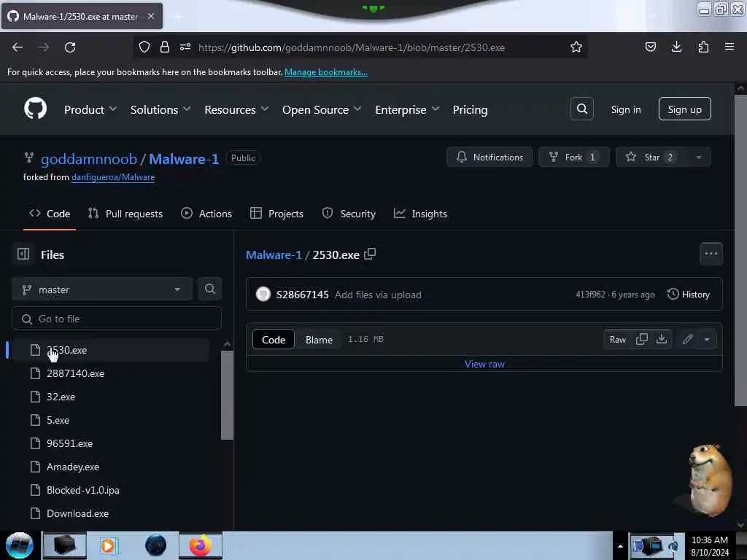
Task: Expand the Resources menu
Action: 236,109
